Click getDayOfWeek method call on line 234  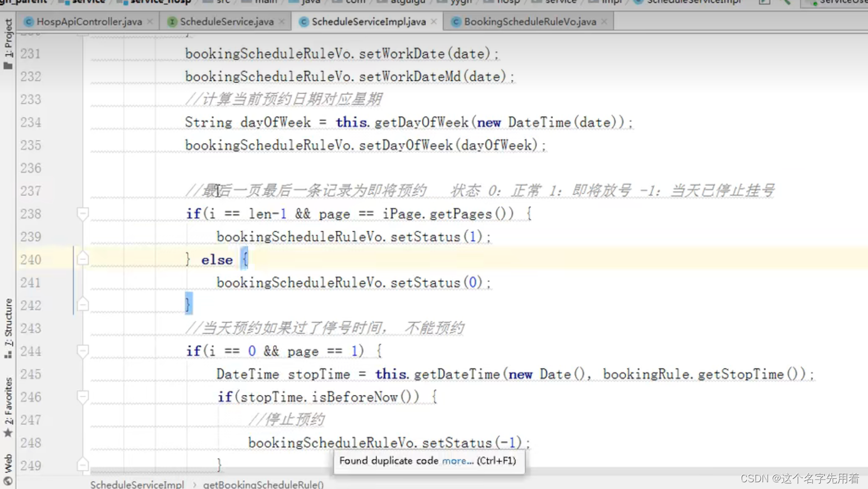[422, 122]
